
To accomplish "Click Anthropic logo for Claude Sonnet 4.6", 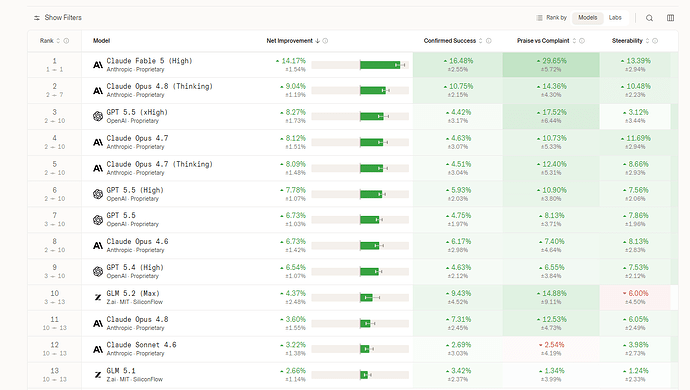I will 98,350.
